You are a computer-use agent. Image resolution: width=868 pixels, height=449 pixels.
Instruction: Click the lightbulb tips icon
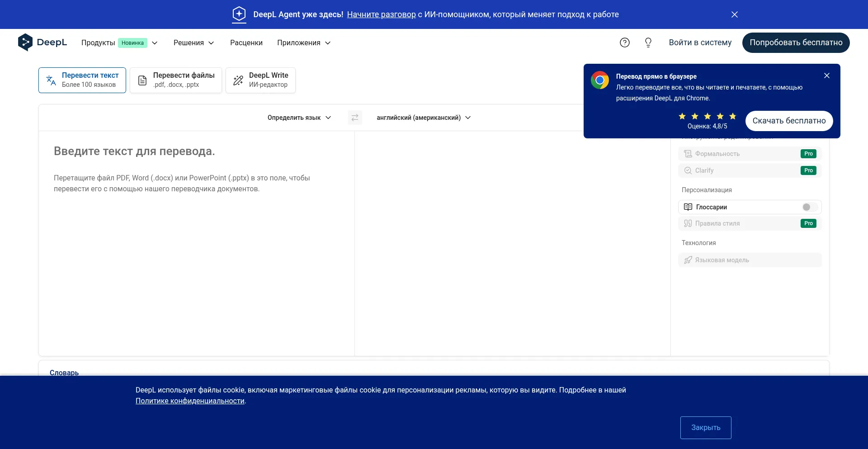[x=648, y=43]
